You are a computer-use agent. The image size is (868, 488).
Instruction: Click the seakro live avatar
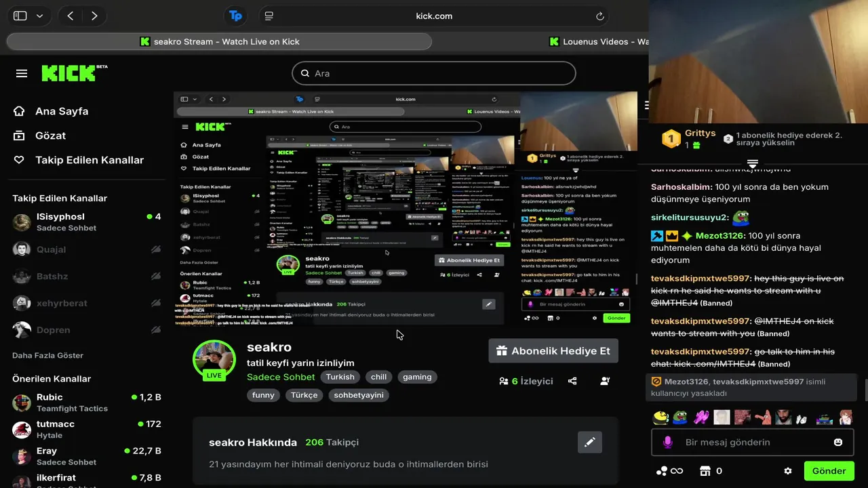click(214, 360)
